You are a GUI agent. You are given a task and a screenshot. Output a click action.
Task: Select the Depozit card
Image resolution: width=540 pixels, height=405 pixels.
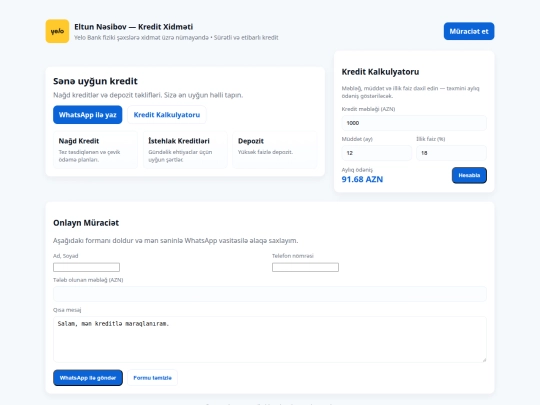click(275, 150)
